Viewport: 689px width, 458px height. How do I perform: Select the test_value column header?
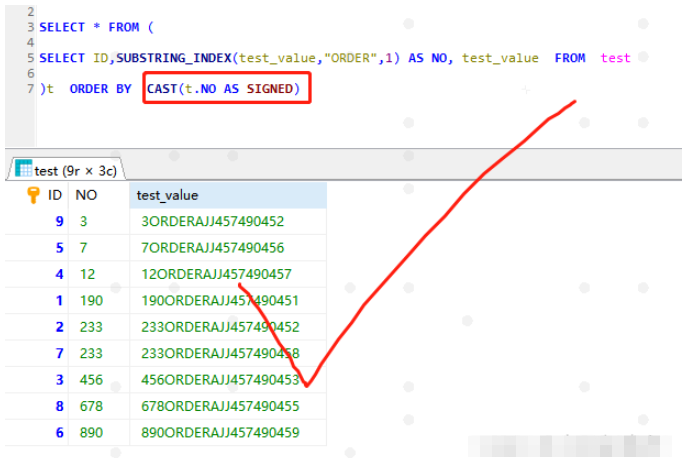pyautogui.click(x=228, y=195)
